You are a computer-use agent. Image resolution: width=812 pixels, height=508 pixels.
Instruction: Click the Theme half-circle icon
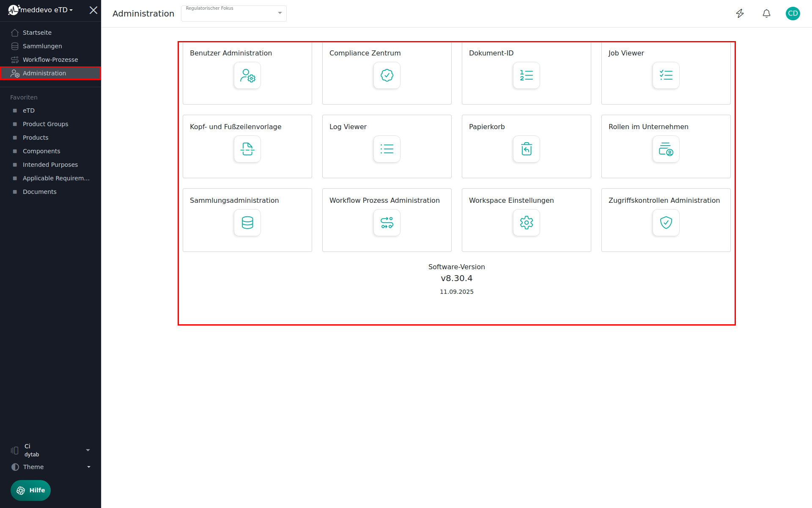(15, 467)
